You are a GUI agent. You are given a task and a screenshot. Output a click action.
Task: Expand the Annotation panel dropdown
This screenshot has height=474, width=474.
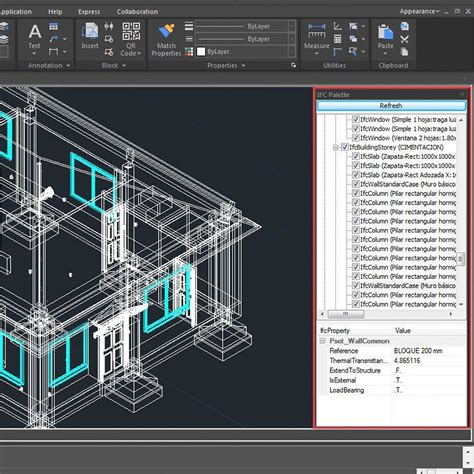pos(68,66)
